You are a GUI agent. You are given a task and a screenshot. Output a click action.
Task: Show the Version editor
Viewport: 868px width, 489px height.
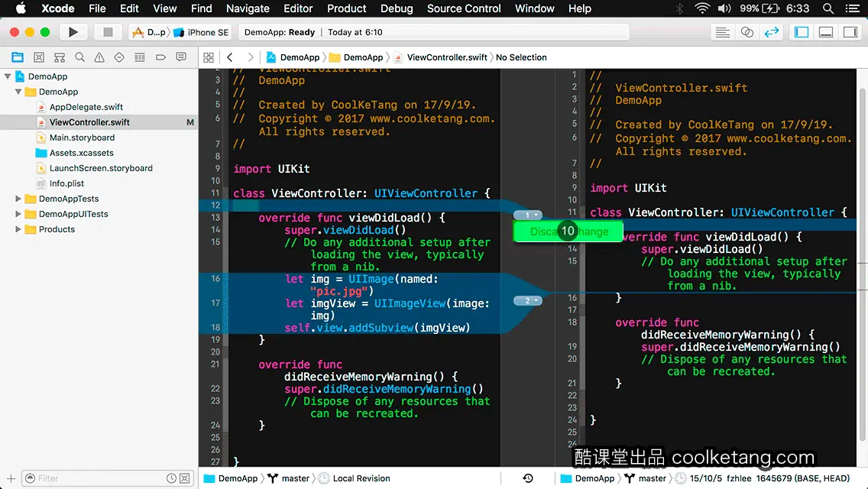coord(772,32)
